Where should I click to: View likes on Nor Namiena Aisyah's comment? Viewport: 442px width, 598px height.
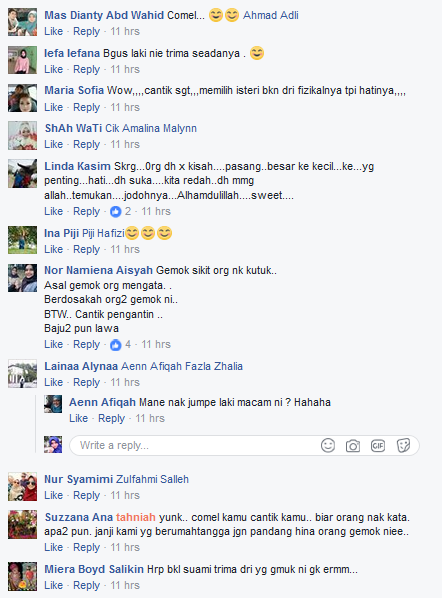tap(121, 344)
